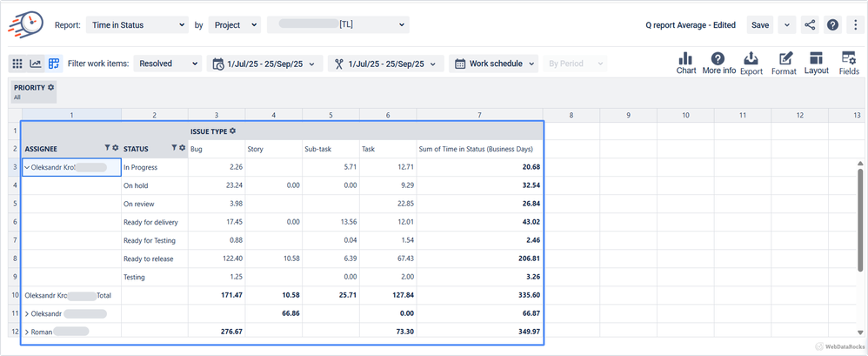Click the Save button
This screenshot has width=868, height=356.
pyautogui.click(x=760, y=25)
